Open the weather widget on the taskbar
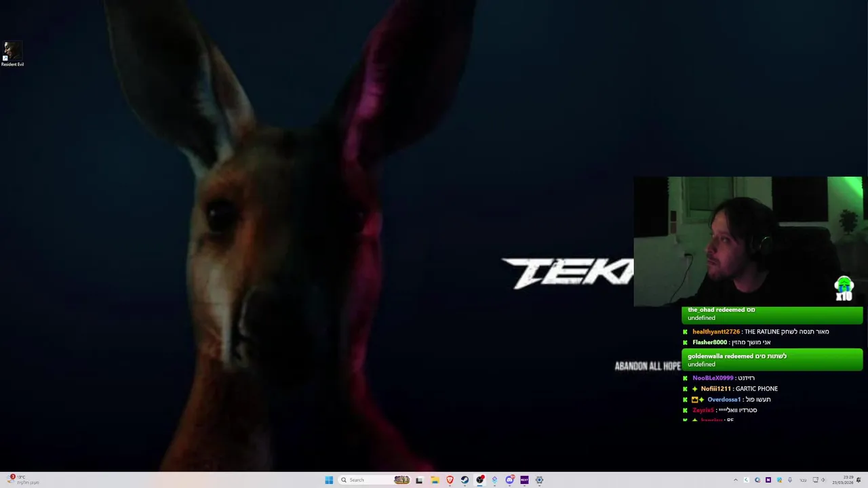Screen dimensions: 868x488 point(22,480)
